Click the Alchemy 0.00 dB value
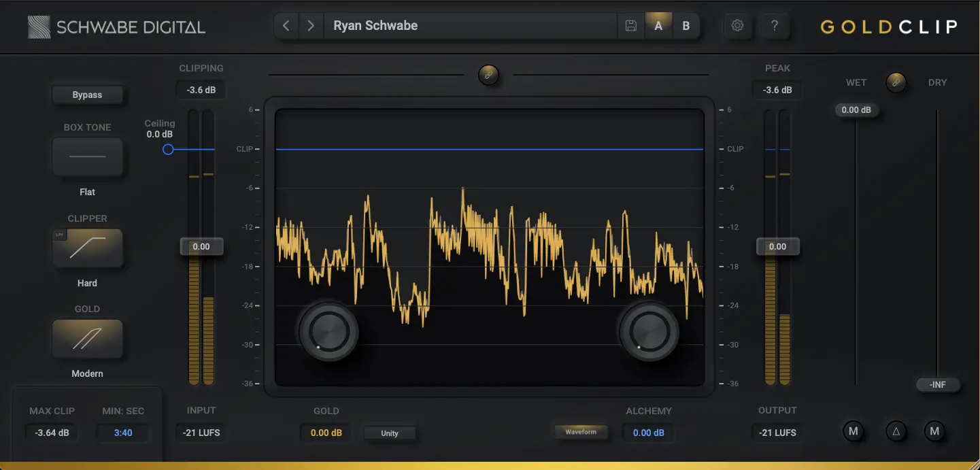The width and height of the screenshot is (980, 470). pos(648,433)
